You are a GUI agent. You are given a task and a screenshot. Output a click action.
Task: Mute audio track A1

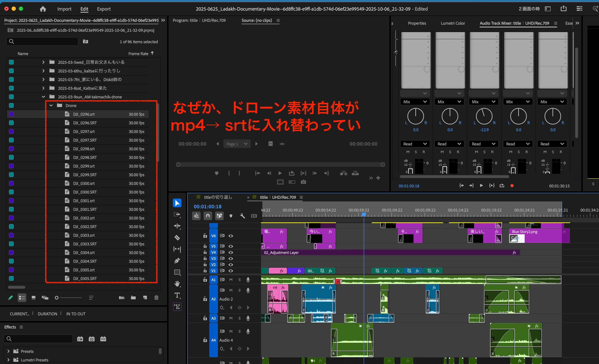point(231,279)
